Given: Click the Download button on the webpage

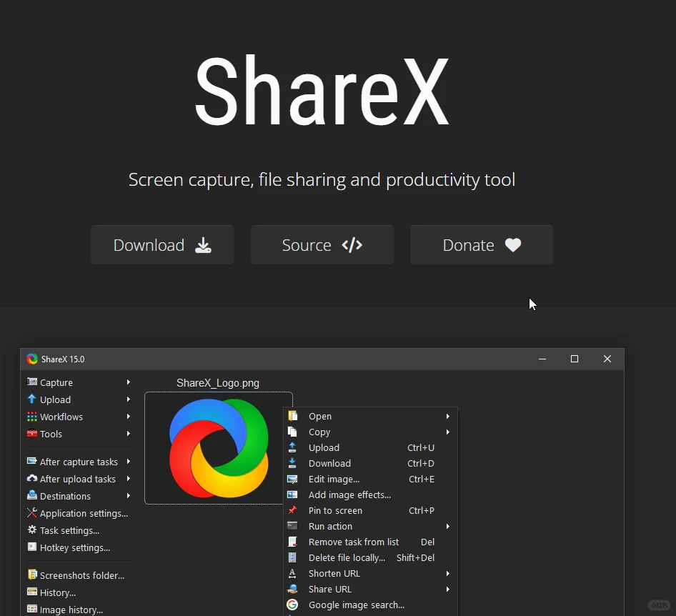Looking at the screenshot, I should point(162,244).
